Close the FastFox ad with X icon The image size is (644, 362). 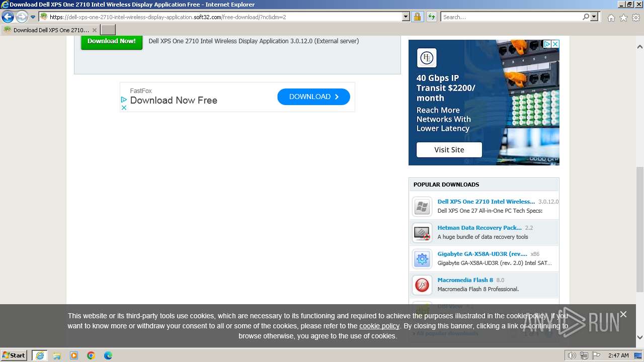[124, 107]
